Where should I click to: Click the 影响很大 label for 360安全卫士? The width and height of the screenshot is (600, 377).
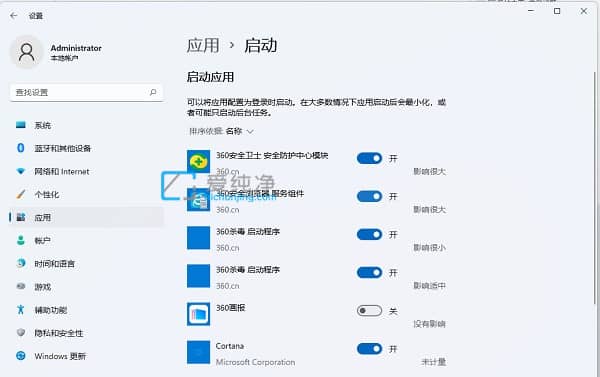coord(429,171)
